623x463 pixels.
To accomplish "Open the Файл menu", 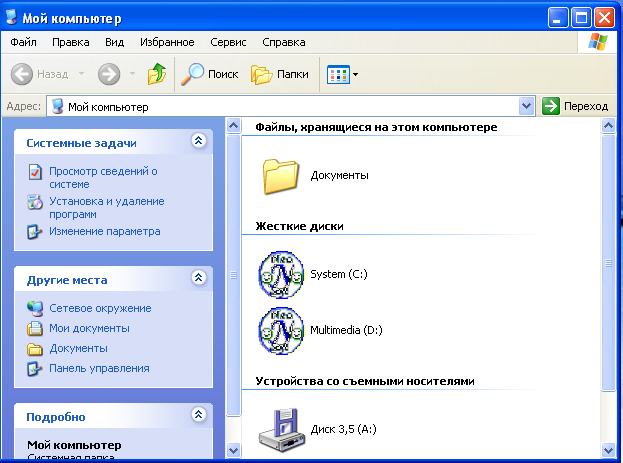I will 23,42.
